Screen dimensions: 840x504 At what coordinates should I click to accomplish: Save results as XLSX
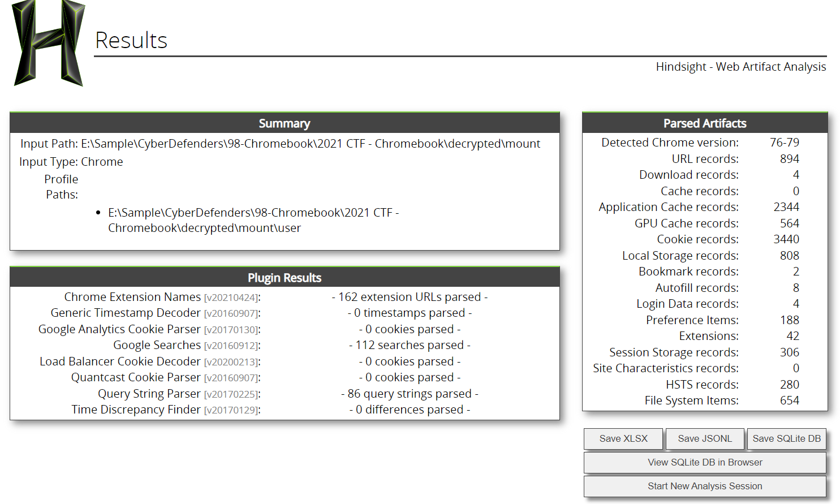tap(623, 439)
